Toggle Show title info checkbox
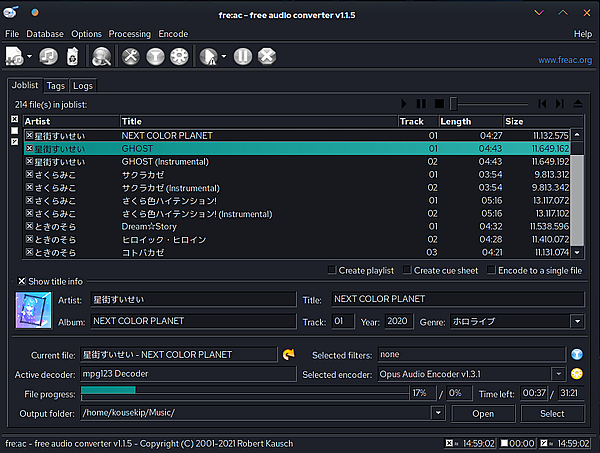This screenshot has height=453, width=600. click(x=22, y=281)
